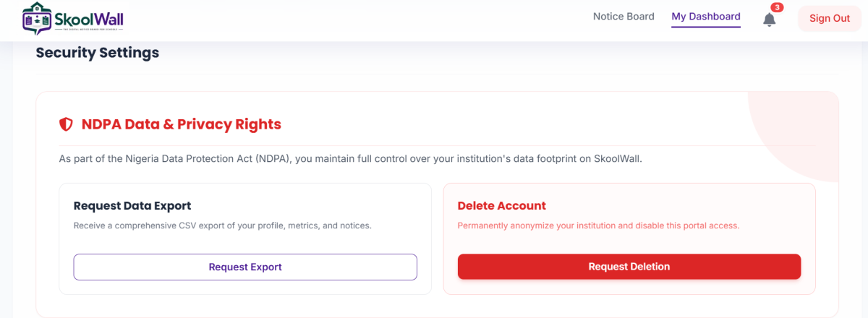The height and width of the screenshot is (318, 868).
Task: Click the tagline beneath the SkoolWall logo
Action: pos(89,29)
